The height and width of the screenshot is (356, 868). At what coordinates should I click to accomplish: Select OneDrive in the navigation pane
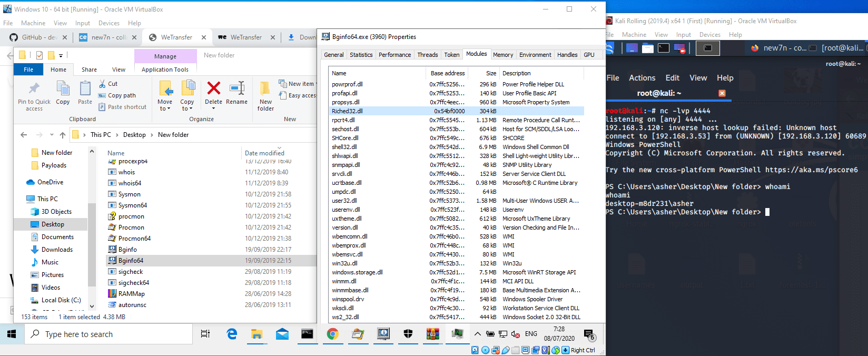click(50, 182)
